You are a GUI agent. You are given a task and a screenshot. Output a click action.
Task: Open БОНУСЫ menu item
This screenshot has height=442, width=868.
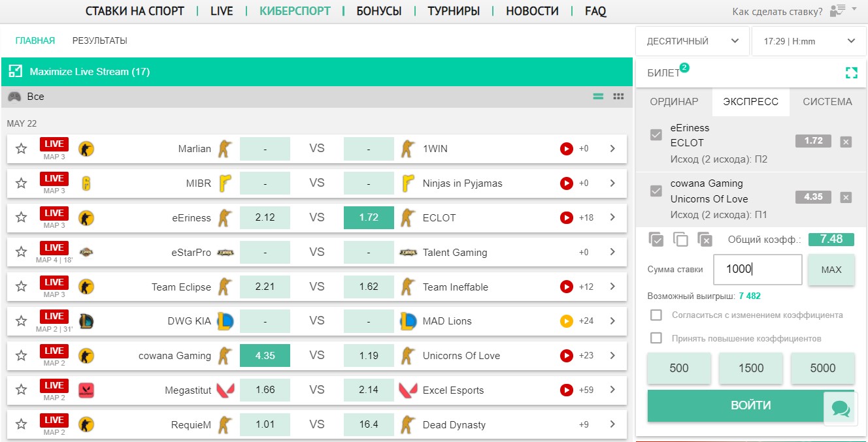[379, 11]
